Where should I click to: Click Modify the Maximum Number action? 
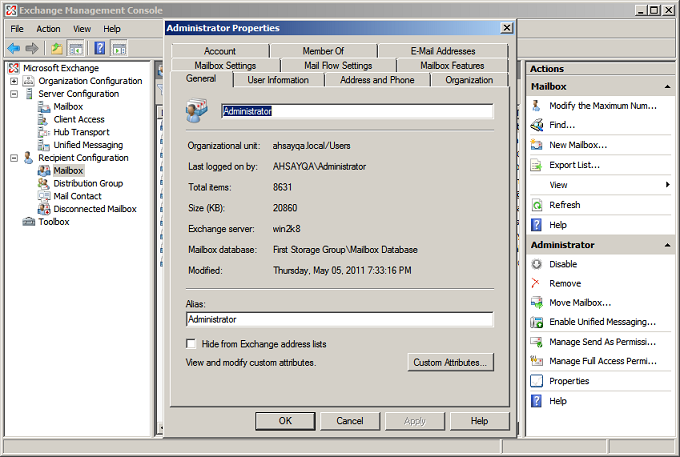[x=603, y=106]
